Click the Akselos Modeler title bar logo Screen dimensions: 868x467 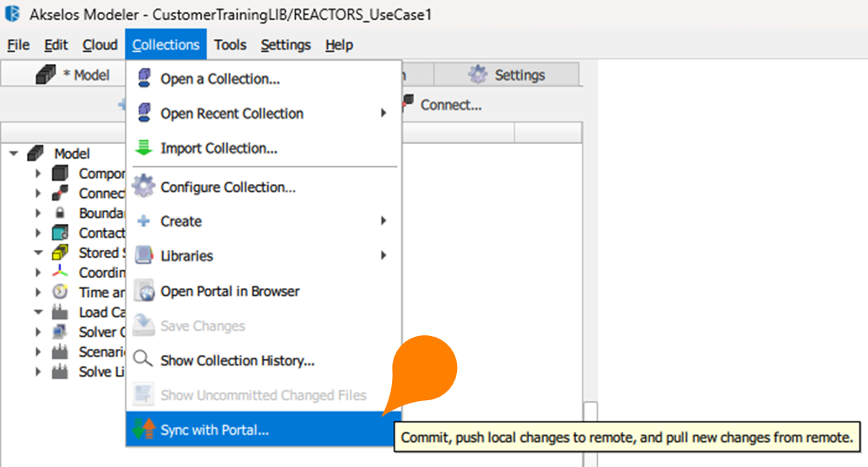pos(12,13)
